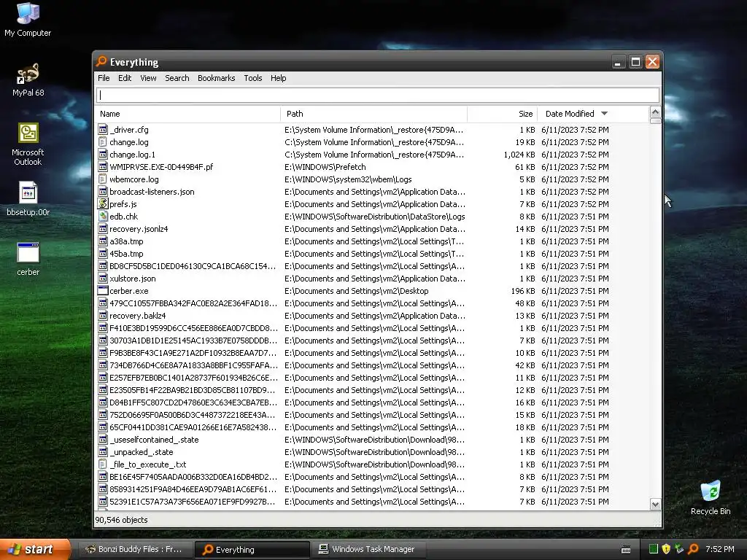This screenshot has height=560, width=747.
Task: Click the network connection tray icon
Action: pyautogui.click(x=680, y=549)
